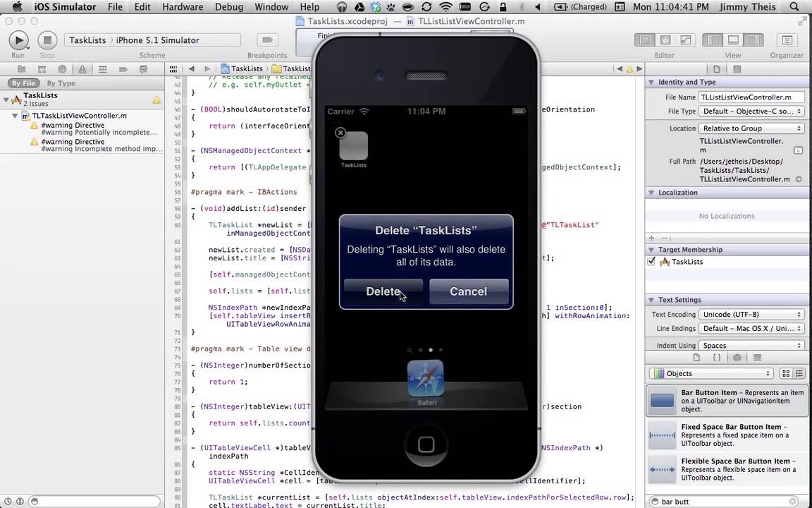The height and width of the screenshot is (508, 812).
Task: Click the simulator Home button
Action: click(426, 445)
